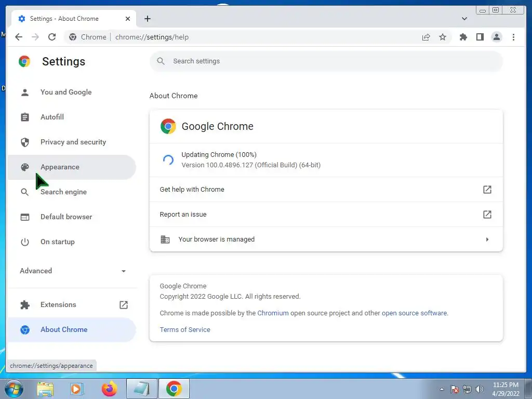Click the browser window icon beside Default browser
This screenshot has width=532, height=399.
25,217
